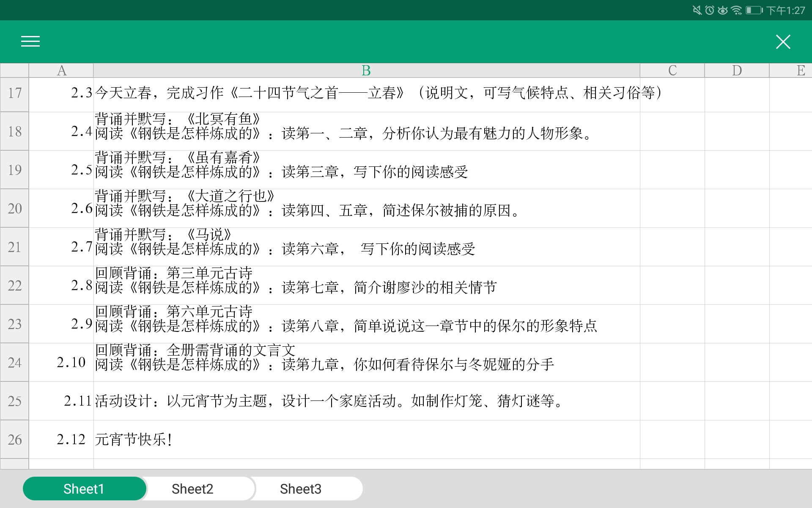Click the close X icon in header
Viewport: 812px width, 508px height.
(x=783, y=41)
